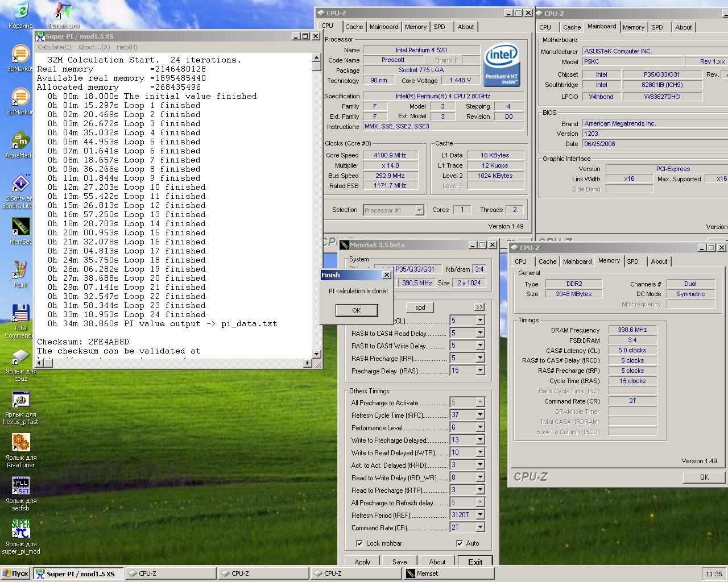This screenshot has width=728, height=582.
Task: Open the Precharge Delay (tRAS) dropdown
Action: pos(480,371)
